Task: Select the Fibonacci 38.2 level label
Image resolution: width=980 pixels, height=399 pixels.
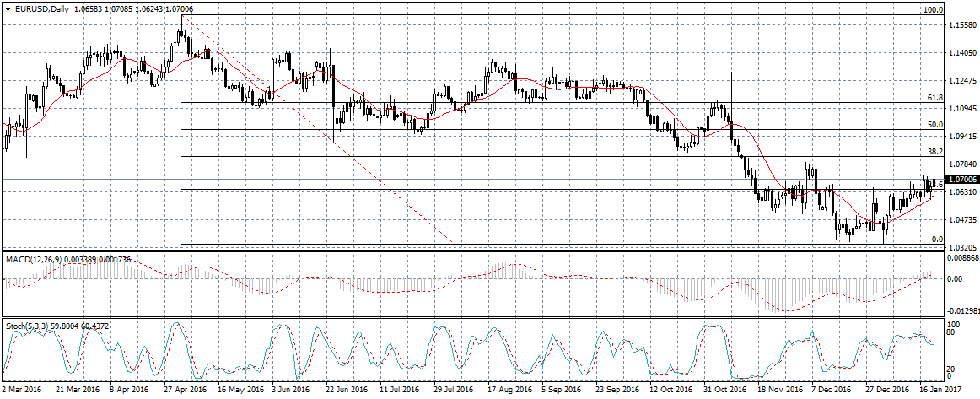Action: click(934, 152)
